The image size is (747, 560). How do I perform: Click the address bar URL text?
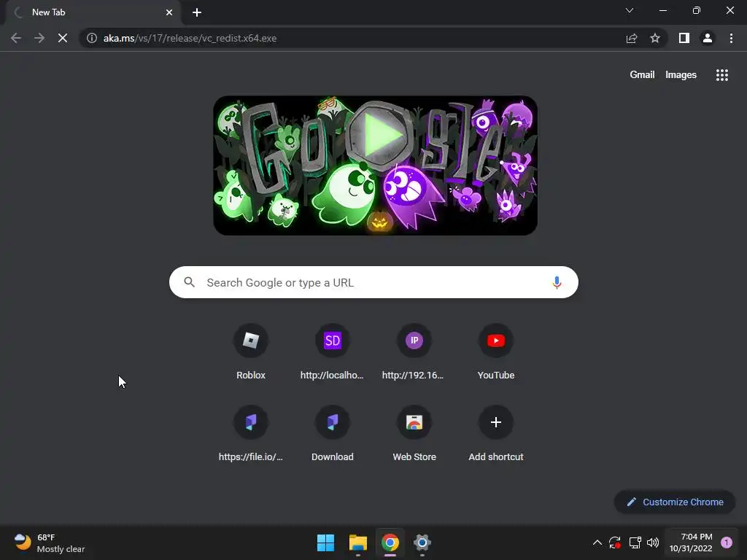point(190,38)
